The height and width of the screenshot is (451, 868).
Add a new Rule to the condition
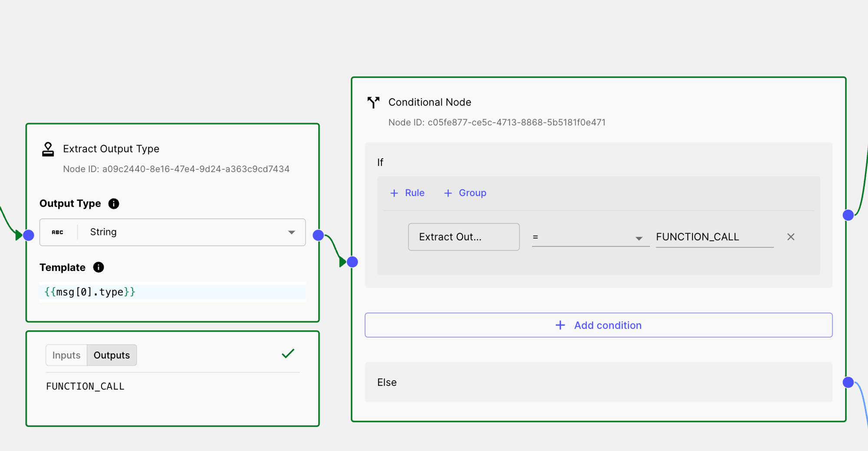(x=408, y=193)
